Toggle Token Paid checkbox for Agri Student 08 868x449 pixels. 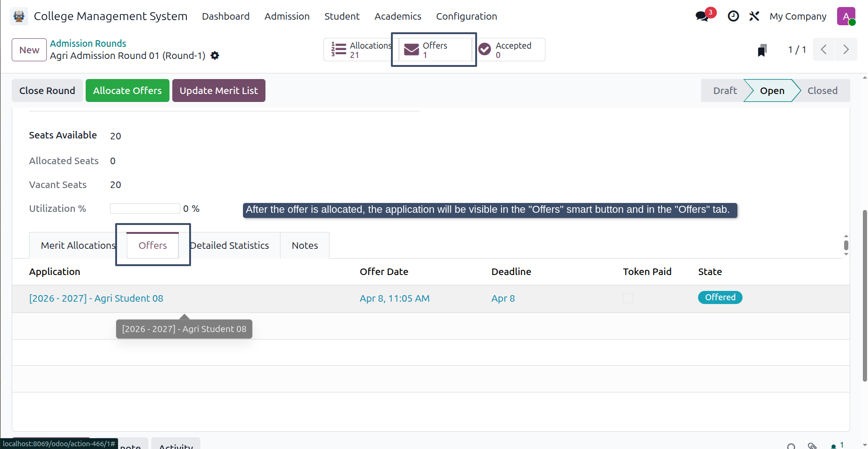(x=628, y=298)
